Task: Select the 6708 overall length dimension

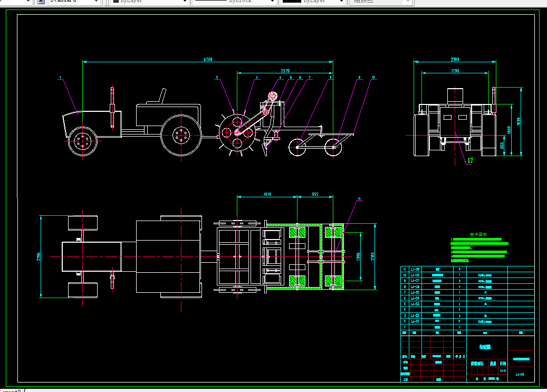Action: coord(208,59)
